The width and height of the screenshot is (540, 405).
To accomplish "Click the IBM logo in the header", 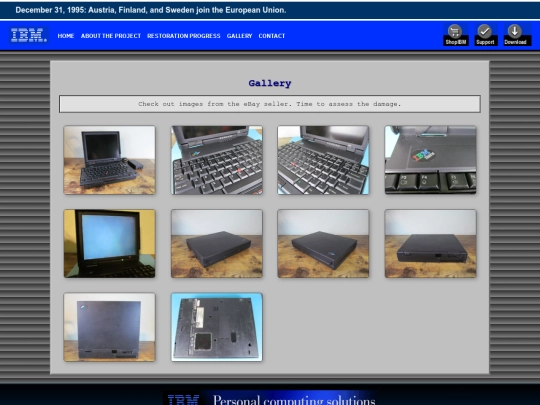I will [x=29, y=35].
